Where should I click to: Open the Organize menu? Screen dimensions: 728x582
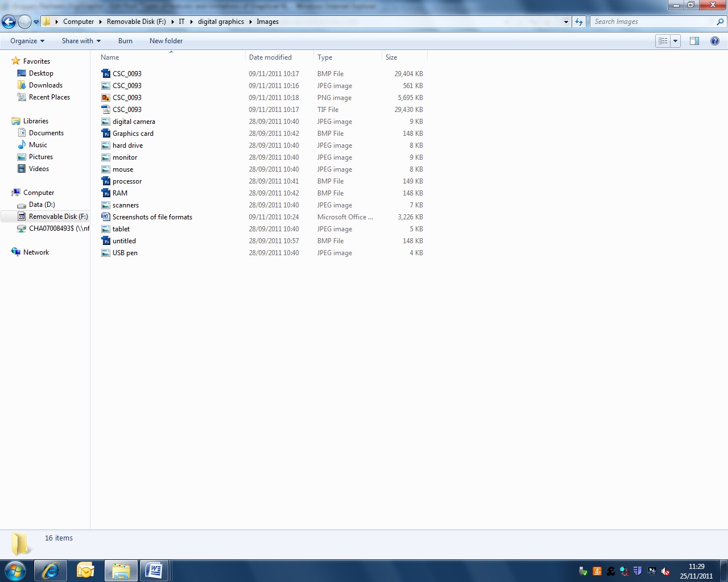[x=27, y=41]
